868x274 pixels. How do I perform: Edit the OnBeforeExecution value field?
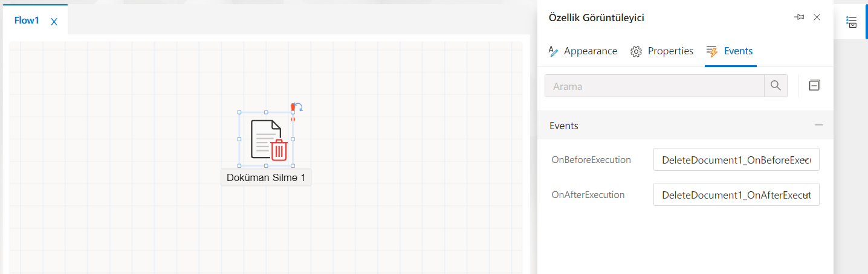736,160
